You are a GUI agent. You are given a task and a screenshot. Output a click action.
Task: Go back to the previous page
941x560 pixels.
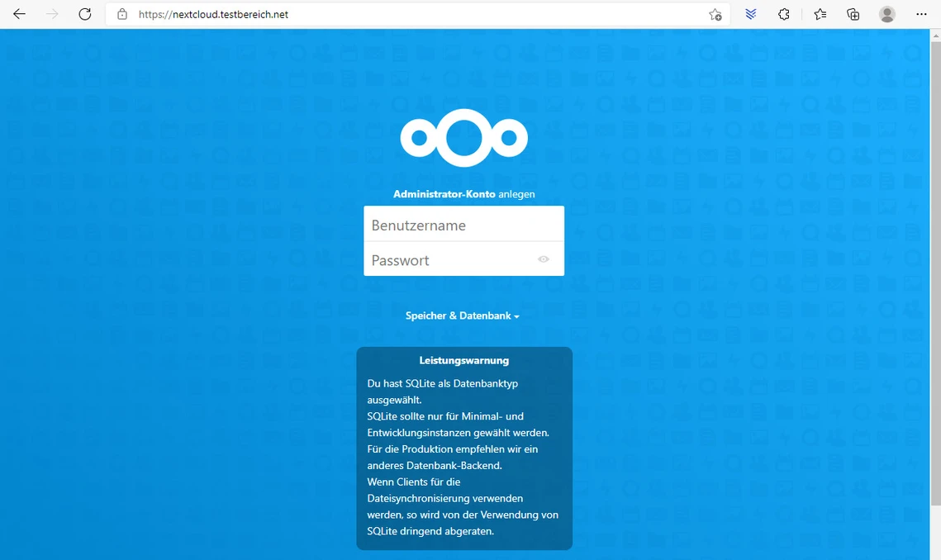coord(20,14)
